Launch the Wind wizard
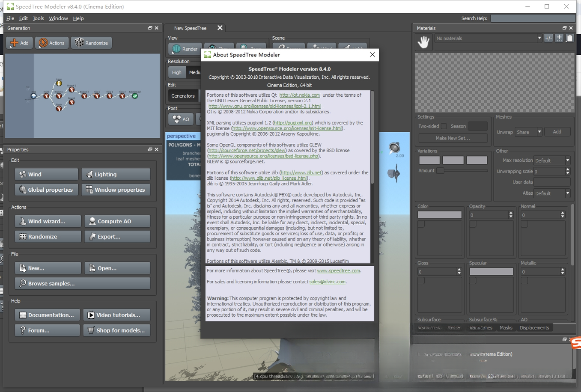This screenshot has width=581, height=392. 48,221
